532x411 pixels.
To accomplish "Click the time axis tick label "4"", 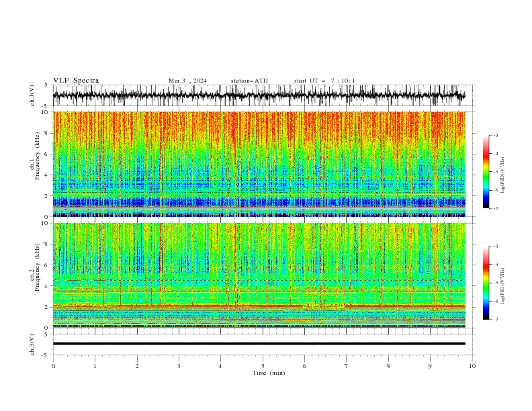I will 220,366.
